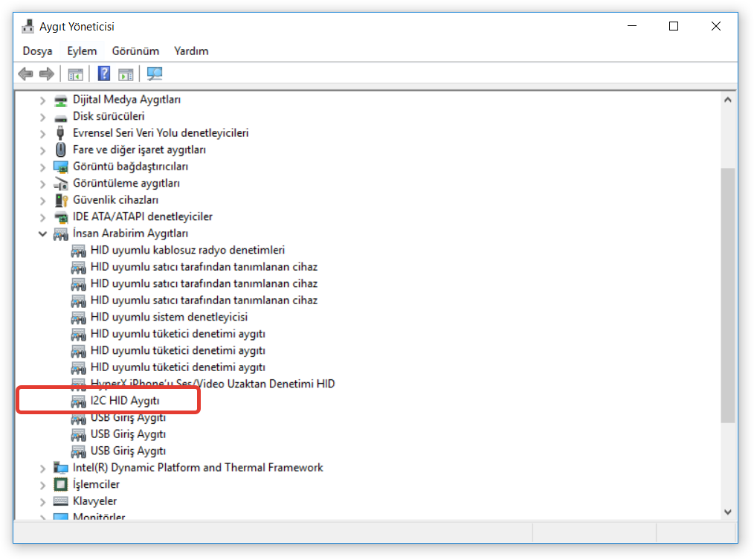Click the show/hide action pane toolbar icon
This screenshot has width=754, height=560.
coord(126,74)
